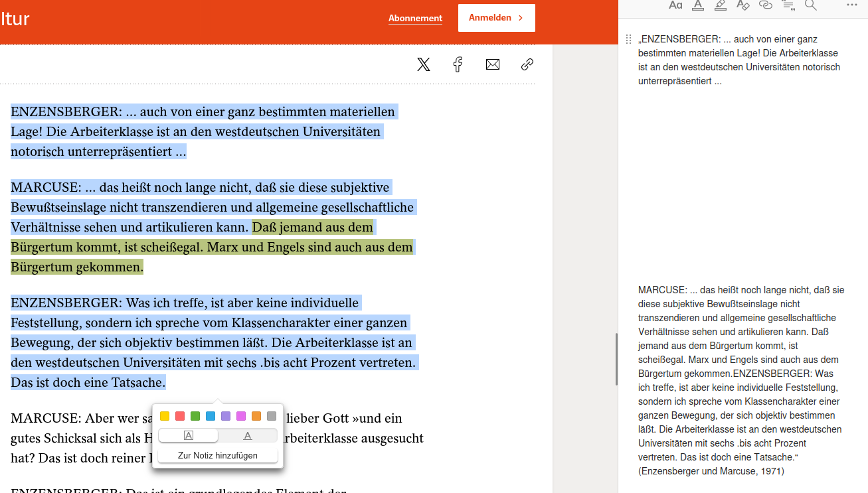This screenshot has height=493, width=868.
Task: Choose the red highlight color
Action: coord(180,416)
